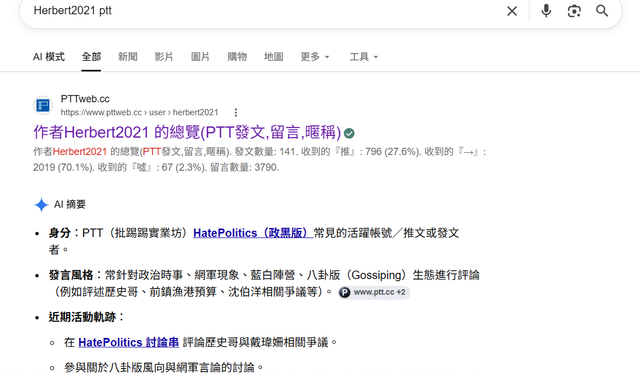Open the 圖片 tab

[200, 57]
